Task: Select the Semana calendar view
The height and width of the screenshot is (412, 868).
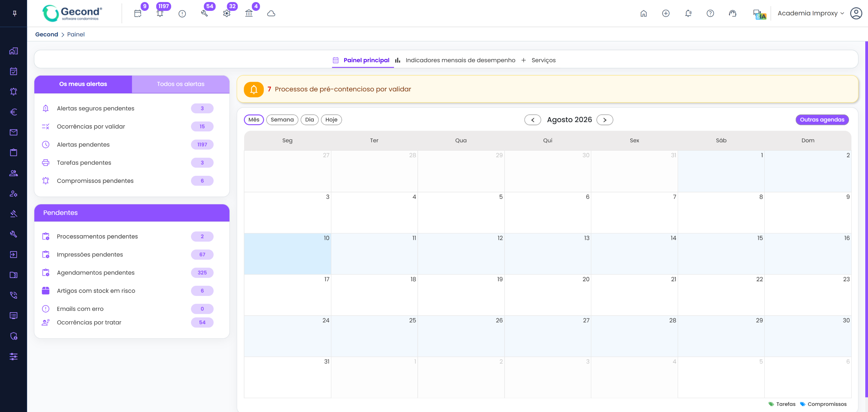Action: pos(282,119)
